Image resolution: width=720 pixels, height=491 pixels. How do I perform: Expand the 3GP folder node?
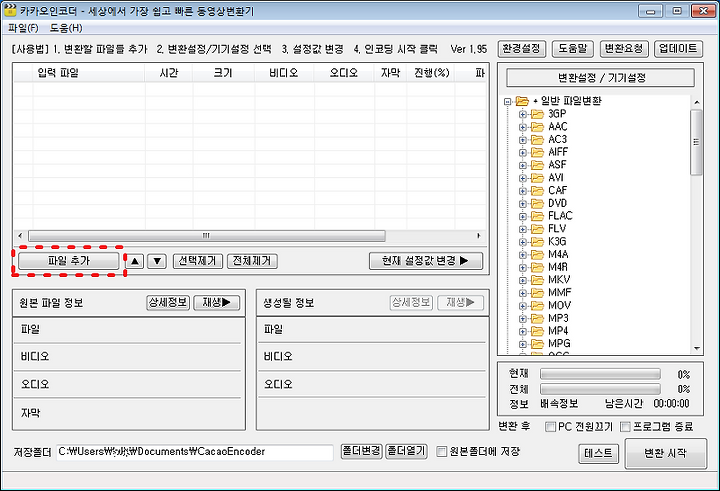point(523,114)
